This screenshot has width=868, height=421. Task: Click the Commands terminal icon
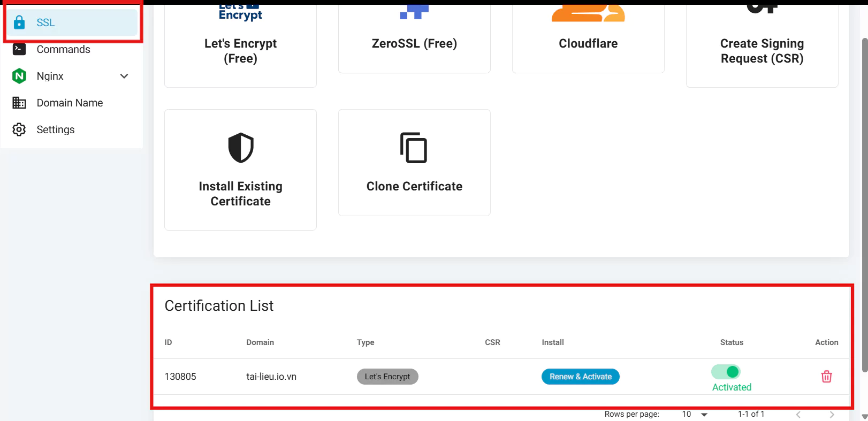tap(19, 49)
